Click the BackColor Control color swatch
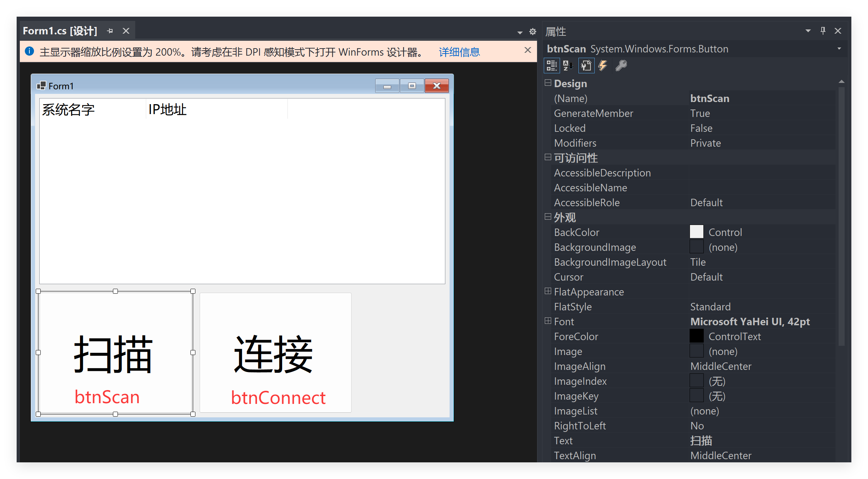The height and width of the screenshot is (479, 868). click(x=696, y=232)
